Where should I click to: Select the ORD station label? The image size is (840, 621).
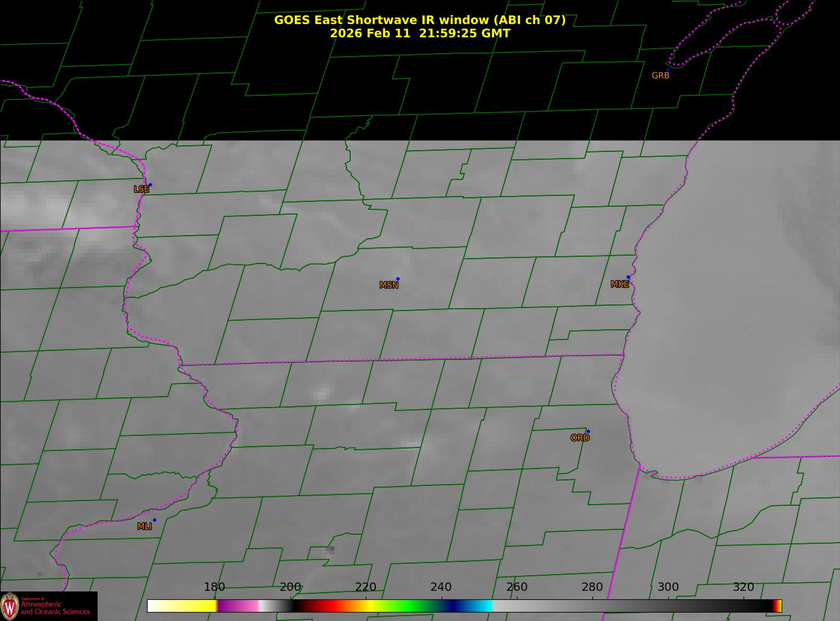pyautogui.click(x=580, y=438)
